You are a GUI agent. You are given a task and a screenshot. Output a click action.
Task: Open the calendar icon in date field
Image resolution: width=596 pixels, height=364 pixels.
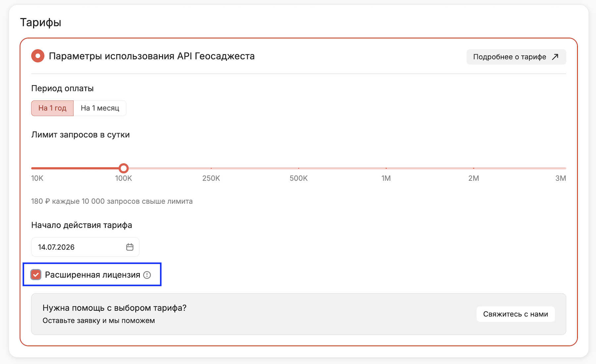click(x=130, y=247)
